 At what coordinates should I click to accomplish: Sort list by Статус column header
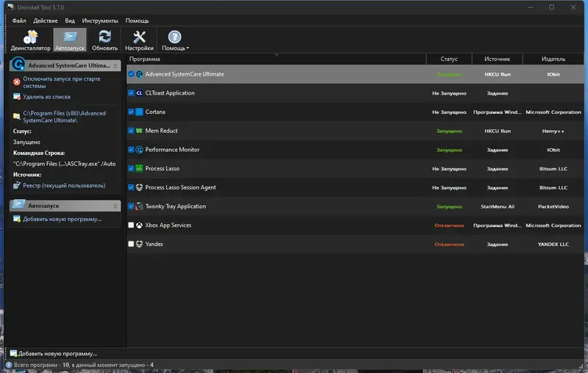(x=449, y=59)
